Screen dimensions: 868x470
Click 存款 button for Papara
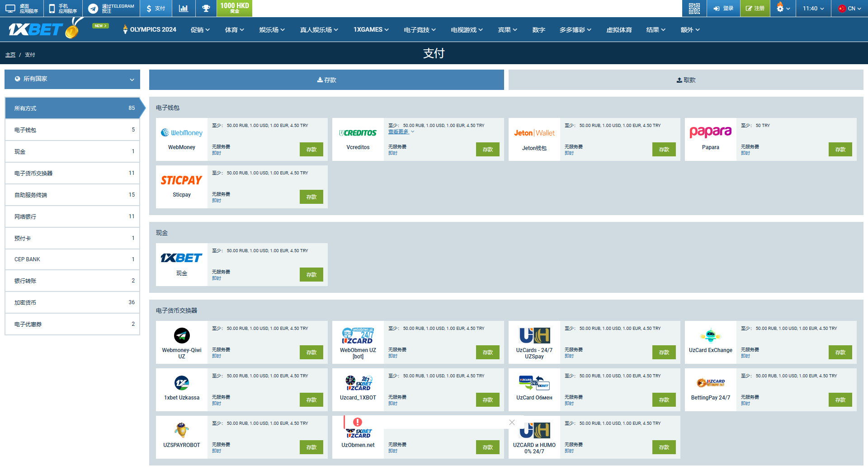coord(840,150)
